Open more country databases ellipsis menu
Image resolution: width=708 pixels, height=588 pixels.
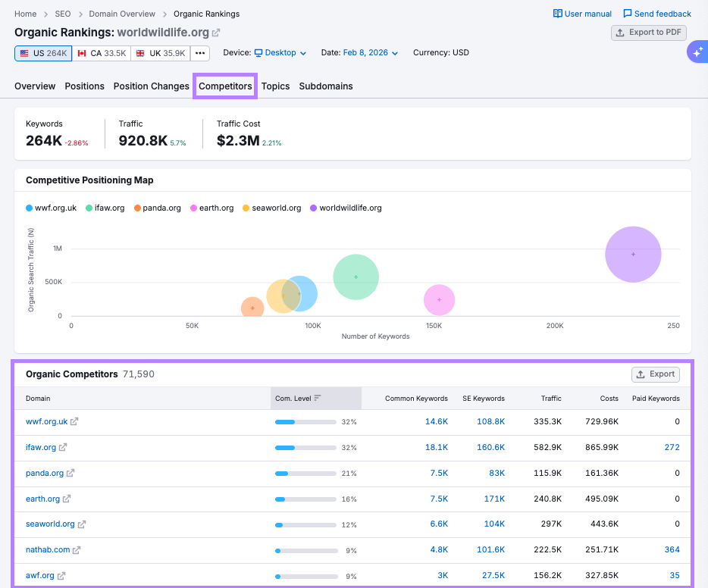tap(200, 53)
